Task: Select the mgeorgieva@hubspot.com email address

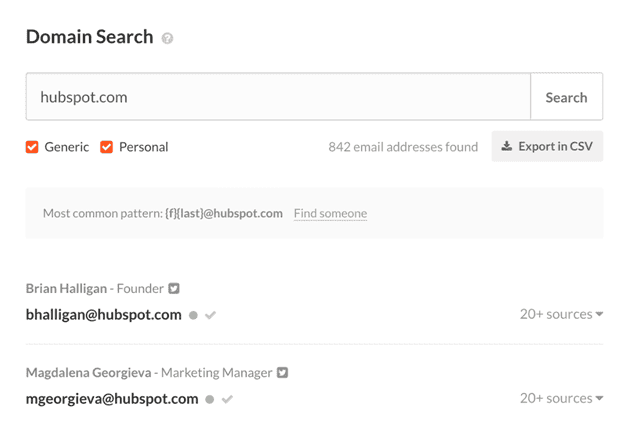Action: [x=112, y=399]
